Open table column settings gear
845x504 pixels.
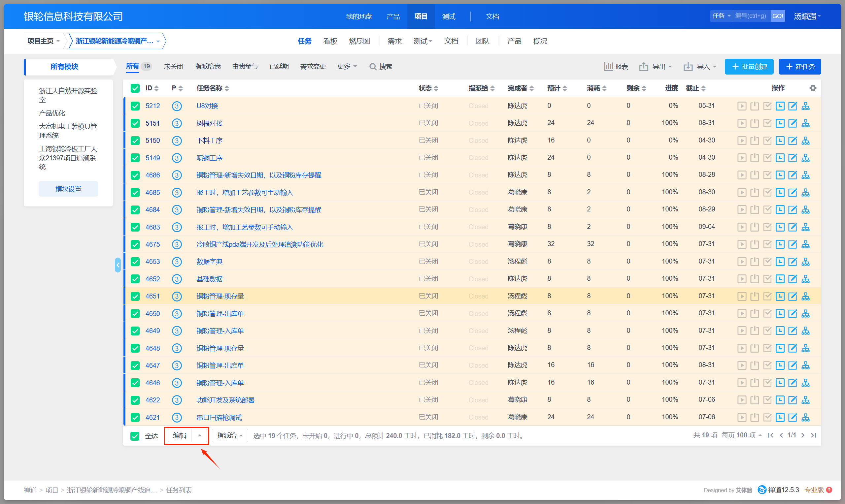pos(813,88)
